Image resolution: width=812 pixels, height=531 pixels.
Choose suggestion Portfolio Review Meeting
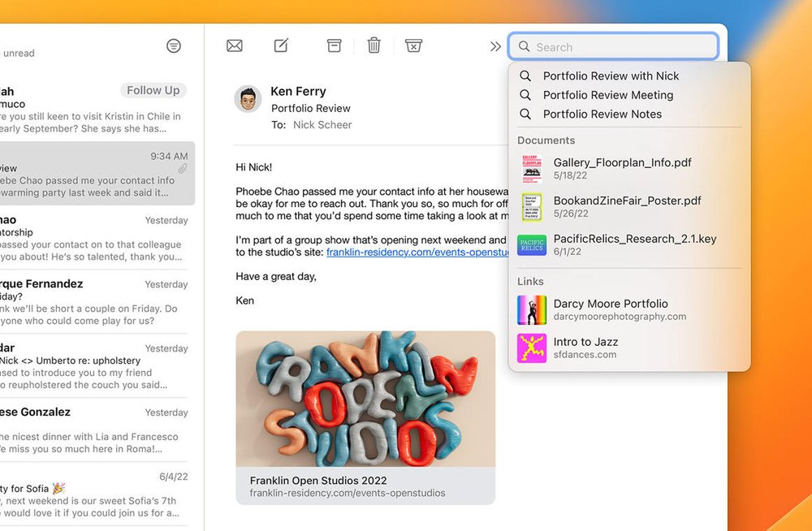point(629,95)
